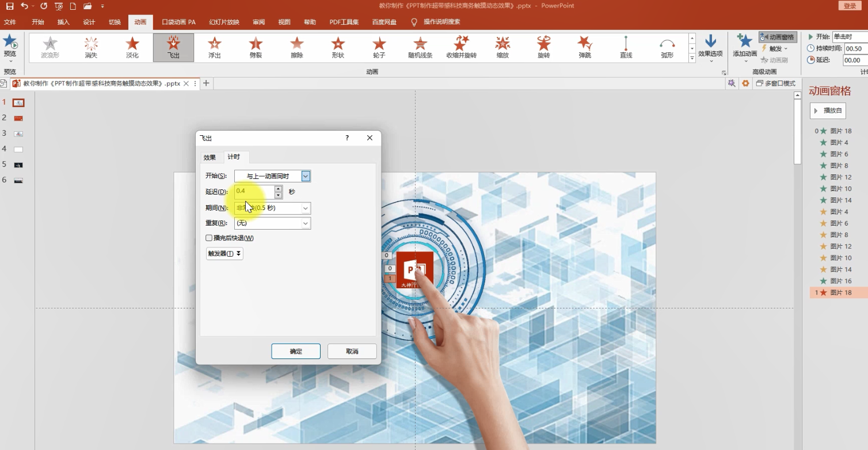This screenshot has width=868, height=450.
Task: Select the highlighted last 图片 18 animation entry
Action: tap(839, 292)
